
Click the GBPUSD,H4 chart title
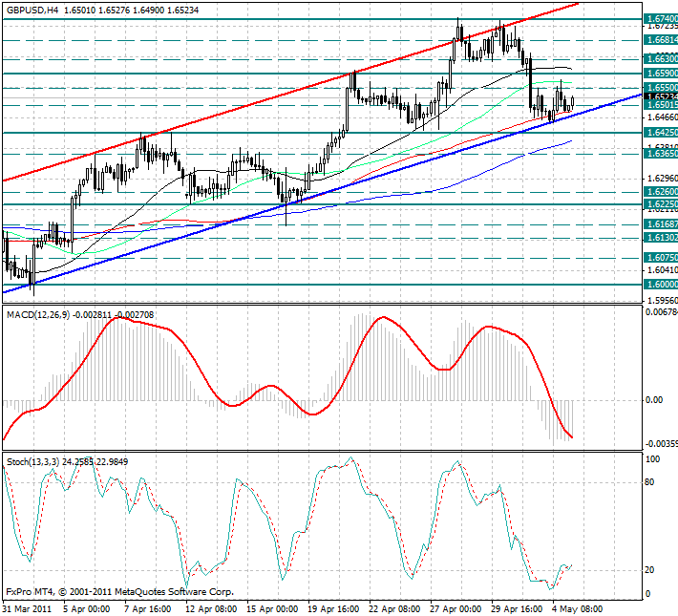click(35, 9)
